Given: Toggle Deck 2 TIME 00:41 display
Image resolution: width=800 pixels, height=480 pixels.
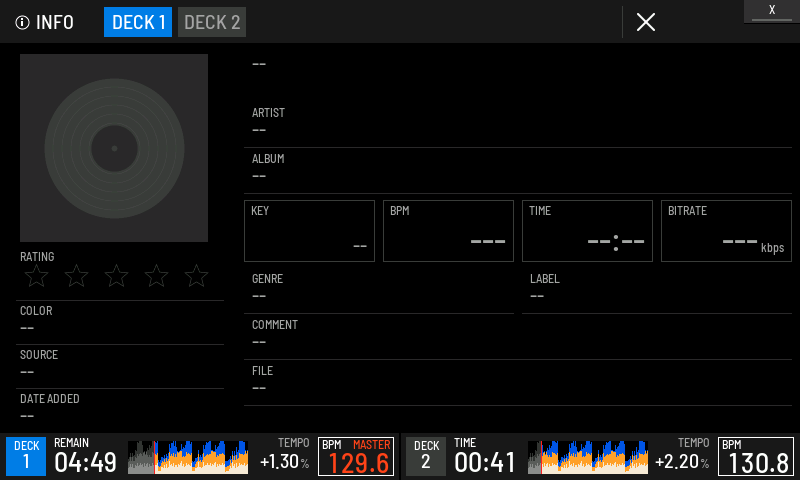Looking at the screenshot, I should pos(484,456).
